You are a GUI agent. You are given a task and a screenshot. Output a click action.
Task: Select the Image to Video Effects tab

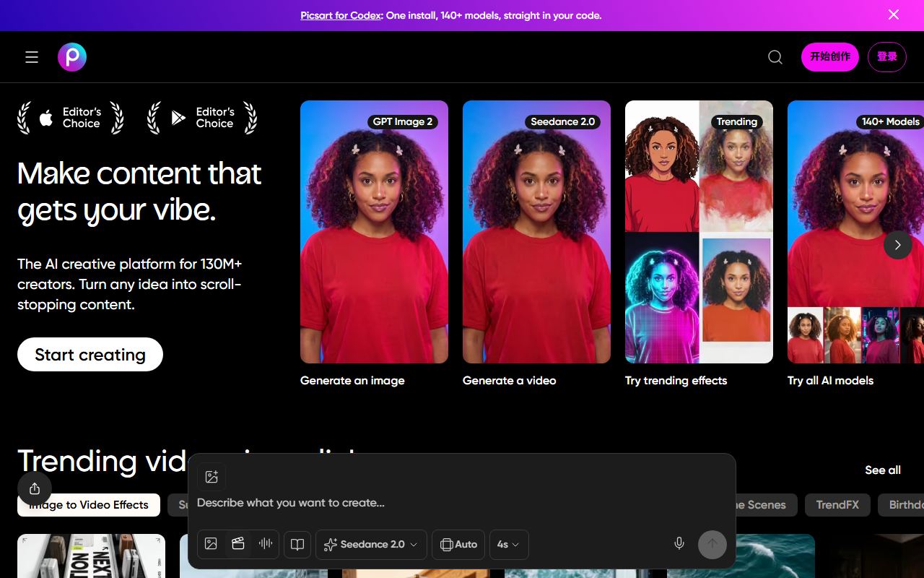(88, 505)
